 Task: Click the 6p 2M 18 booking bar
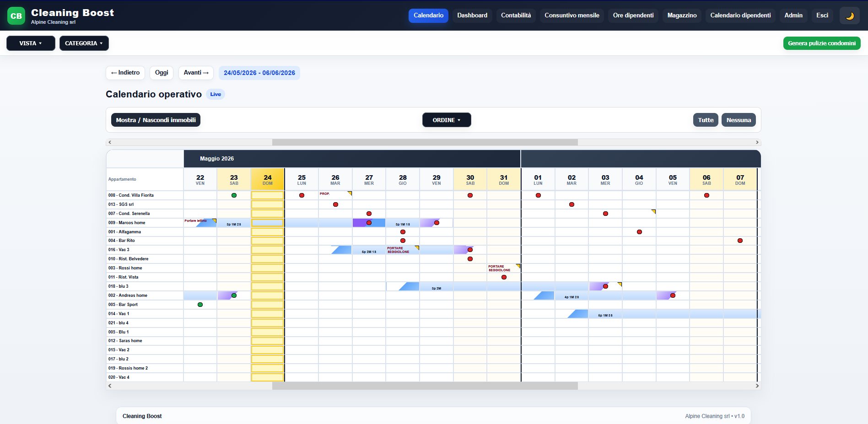369,252
